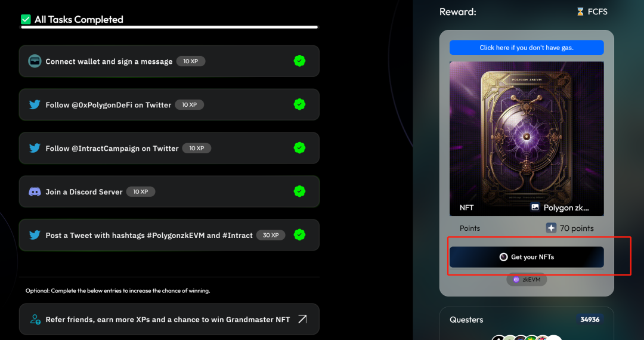Click the refer friends person icon
Screen dimensions: 644x340
pos(35,320)
